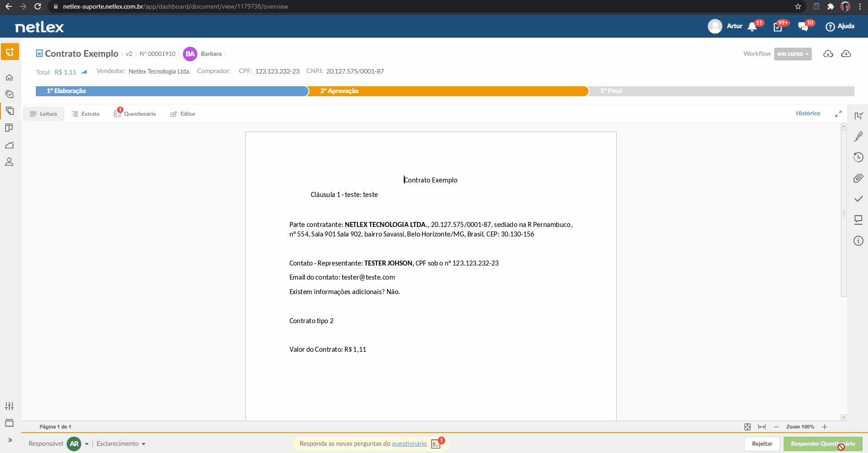The width and height of the screenshot is (868, 453).
Task: Open the Esclarecimento dropdown
Action: [x=121, y=444]
